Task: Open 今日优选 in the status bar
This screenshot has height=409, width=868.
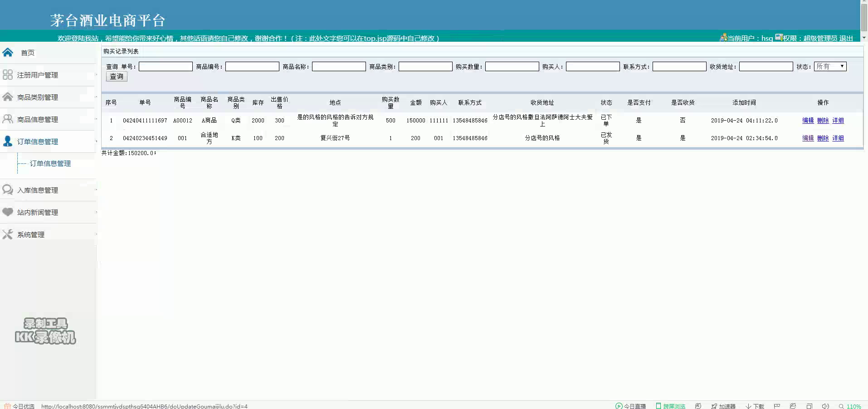Action: point(20,406)
